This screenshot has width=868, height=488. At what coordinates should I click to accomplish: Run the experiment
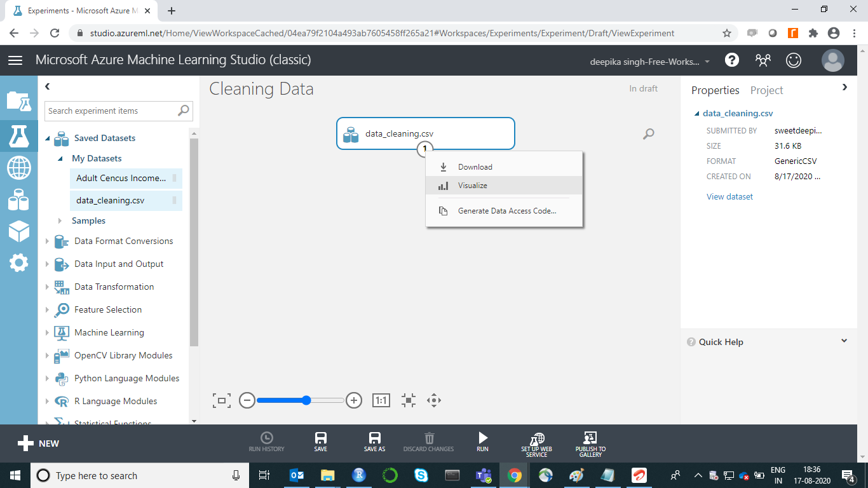[x=483, y=442]
